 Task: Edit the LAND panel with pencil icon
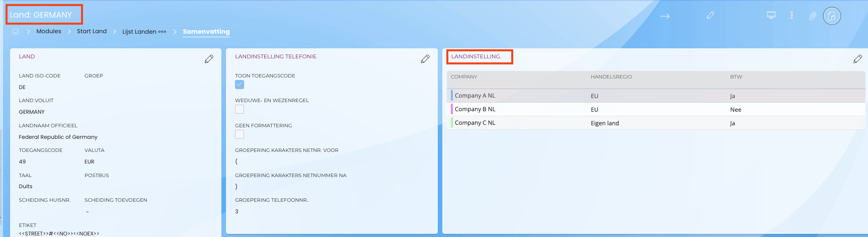(x=209, y=59)
